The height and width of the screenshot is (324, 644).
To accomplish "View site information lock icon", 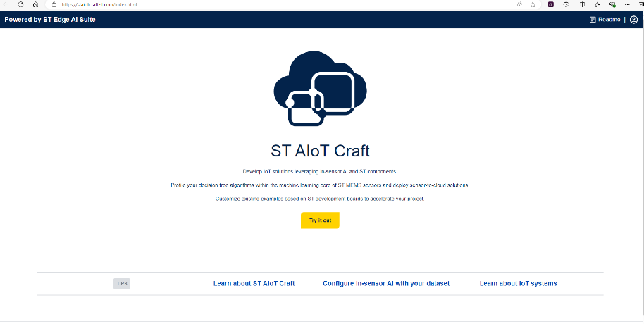I will coord(54,4).
